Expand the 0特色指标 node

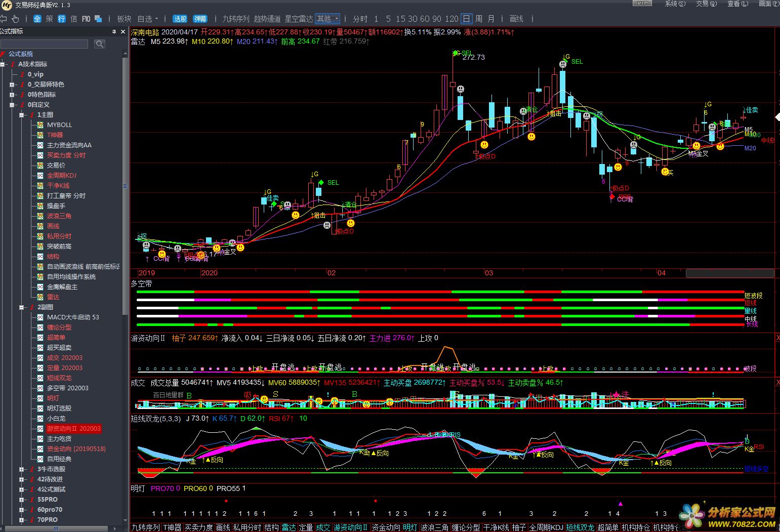click(x=12, y=95)
